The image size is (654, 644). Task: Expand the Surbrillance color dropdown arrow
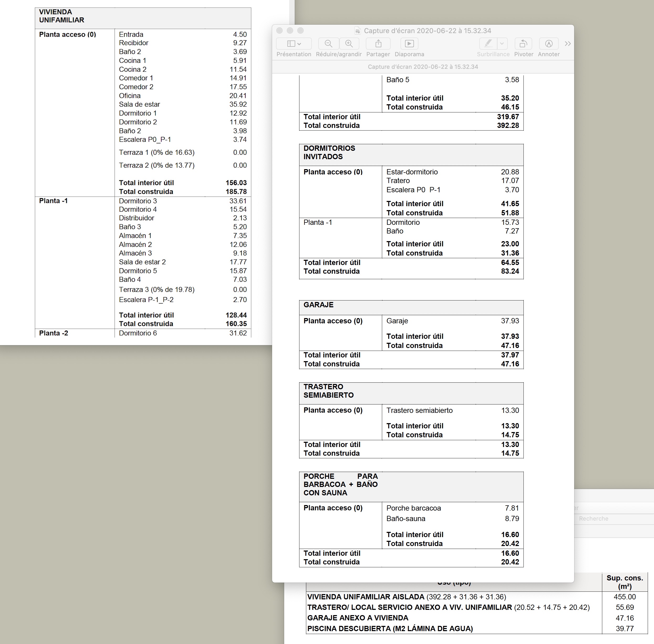[502, 44]
